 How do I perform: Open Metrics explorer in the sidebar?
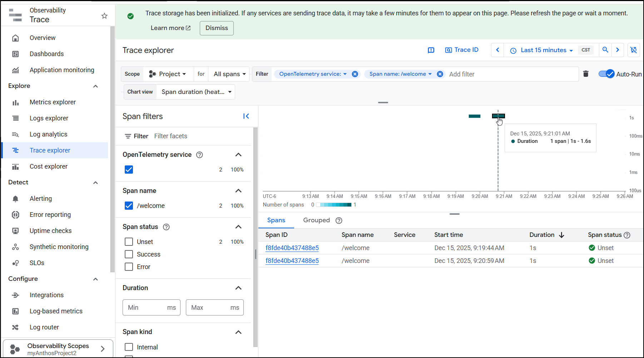click(x=53, y=102)
